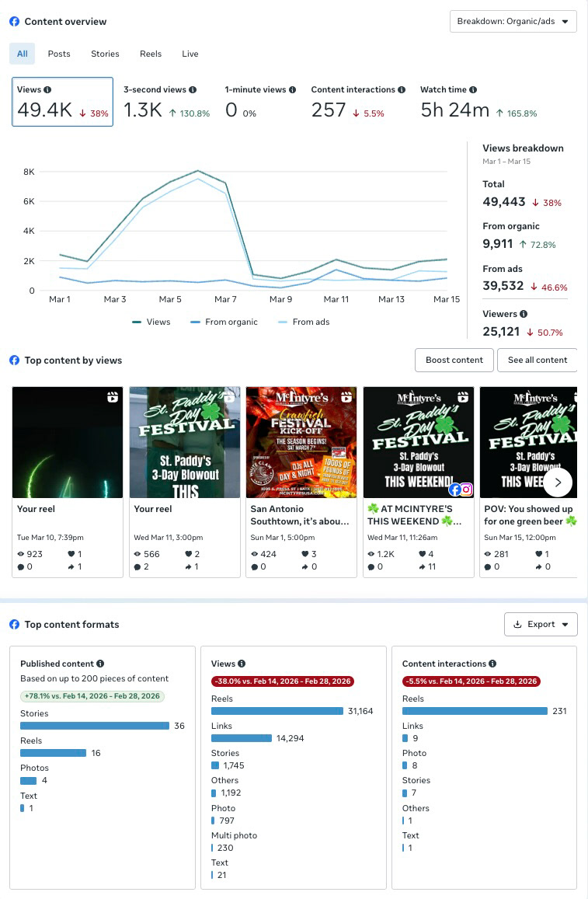Open the AT MCINTYRE'S THIS WEEKEND thumbnail
Image resolution: width=588 pixels, height=899 pixels.
419,442
